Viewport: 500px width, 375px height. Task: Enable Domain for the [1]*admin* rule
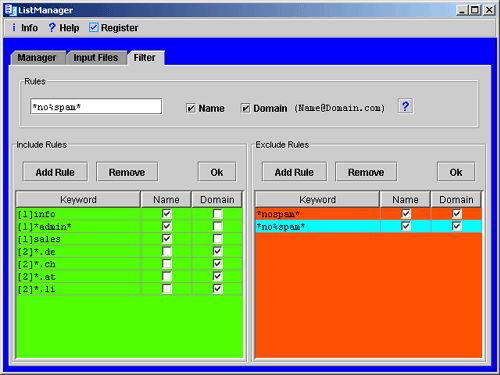[x=217, y=226]
